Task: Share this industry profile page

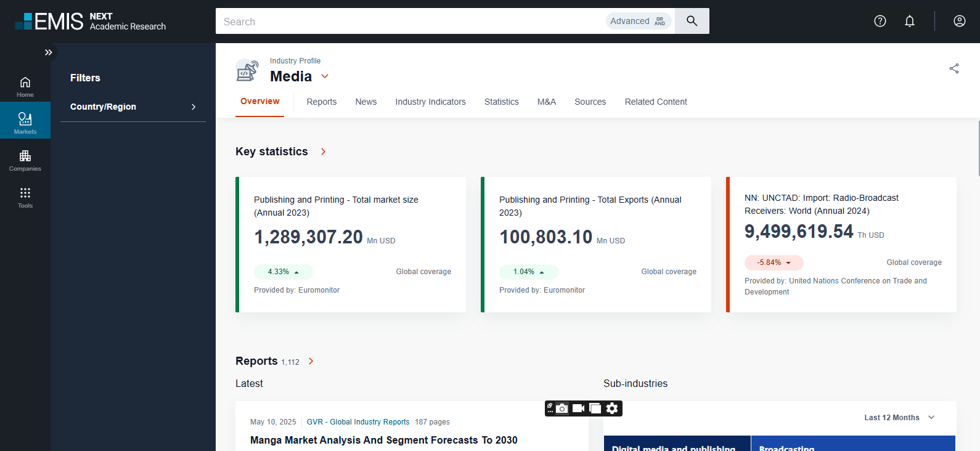Action: [x=953, y=68]
